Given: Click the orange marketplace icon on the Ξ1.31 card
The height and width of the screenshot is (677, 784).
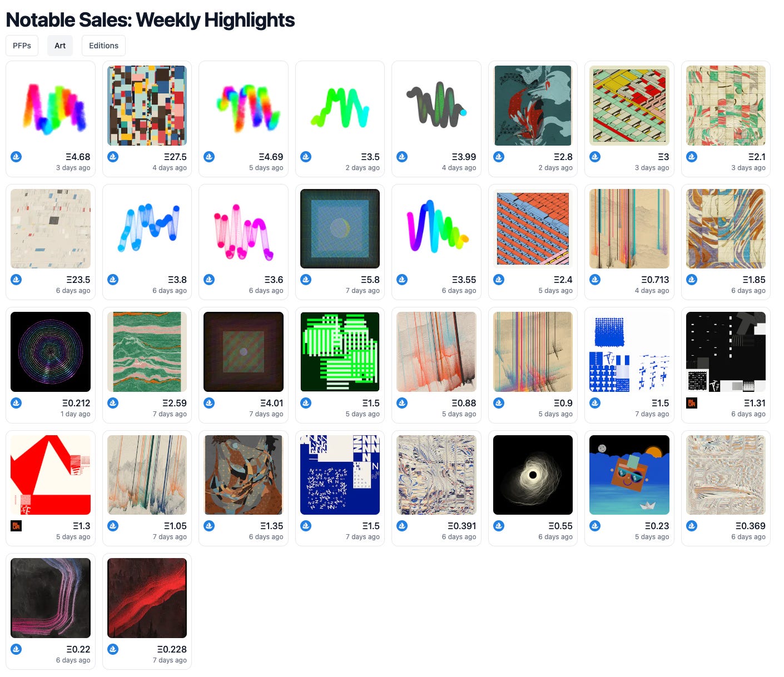Looking at the screenshot, I should click(692, 403).
